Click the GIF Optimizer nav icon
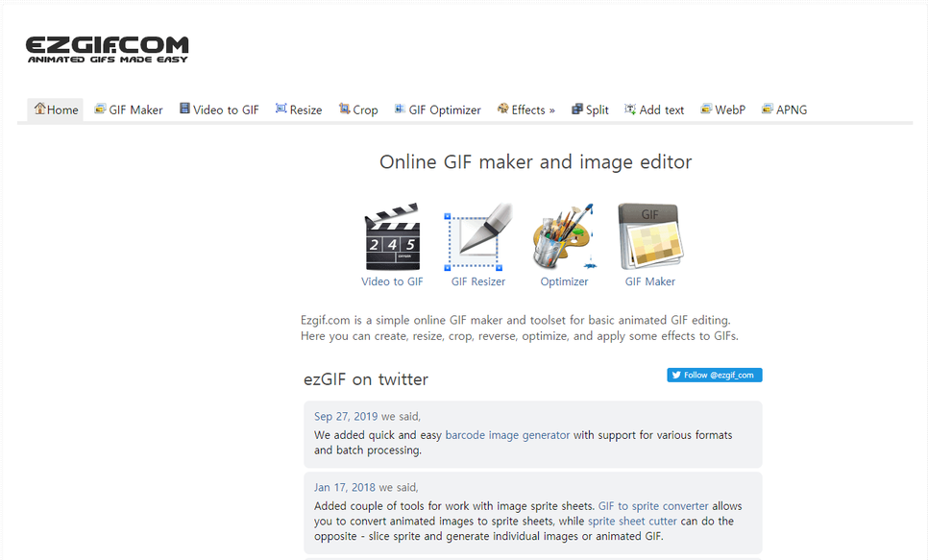Image resolution: width=928 pixels, height=560 pixels. pos(400,109)
